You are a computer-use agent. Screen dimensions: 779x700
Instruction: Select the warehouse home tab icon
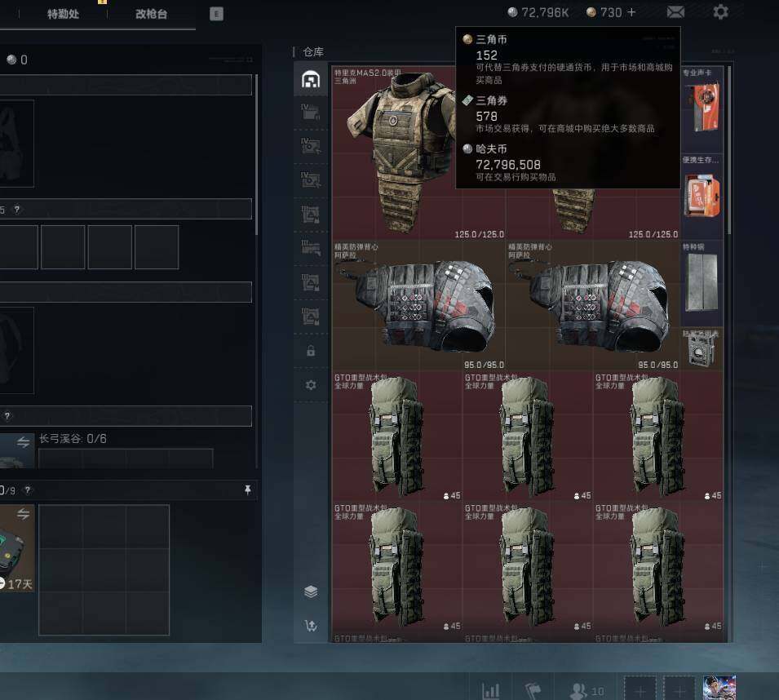pyautogui.click(x=311, y=79)
